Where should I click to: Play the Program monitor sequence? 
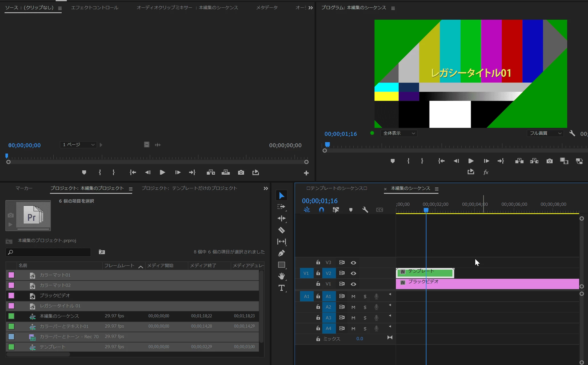coord(471,161)
